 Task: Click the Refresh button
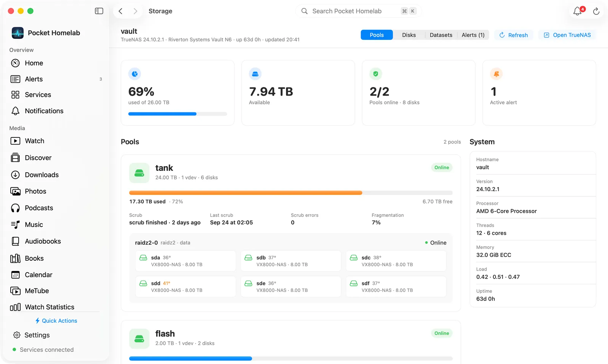tap(513, 35)
